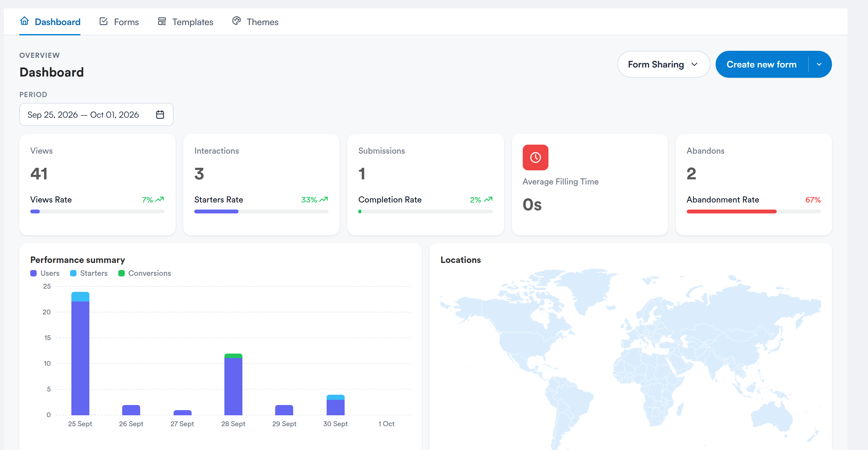Go to the Templates tab
868x450 pixels.
185,22
